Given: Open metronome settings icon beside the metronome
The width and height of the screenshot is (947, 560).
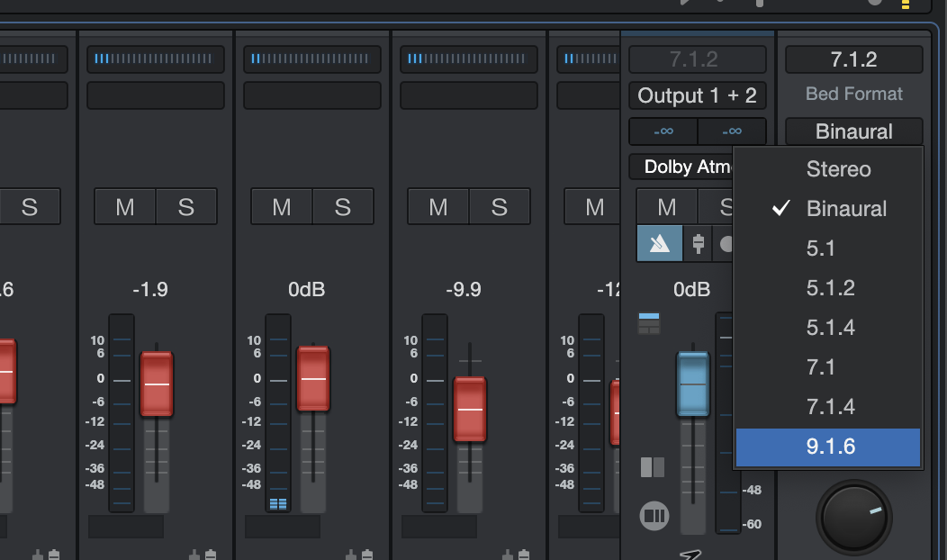Looking at the screenshot, I should [698, 243].
